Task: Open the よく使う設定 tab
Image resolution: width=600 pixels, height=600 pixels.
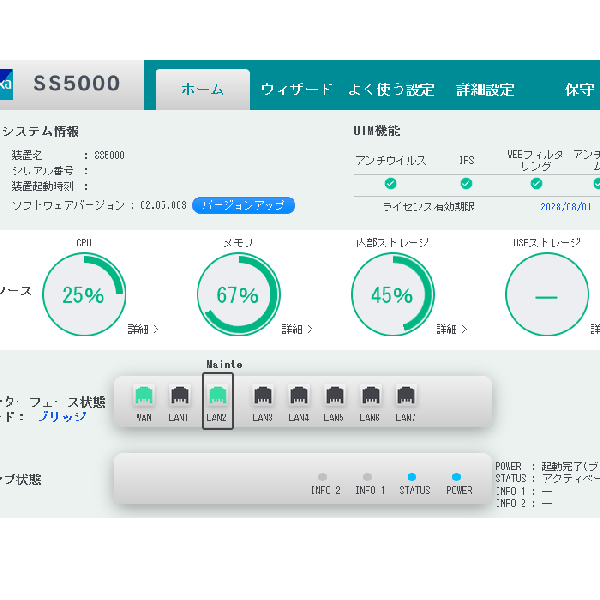Action: (x=391, y=90)
